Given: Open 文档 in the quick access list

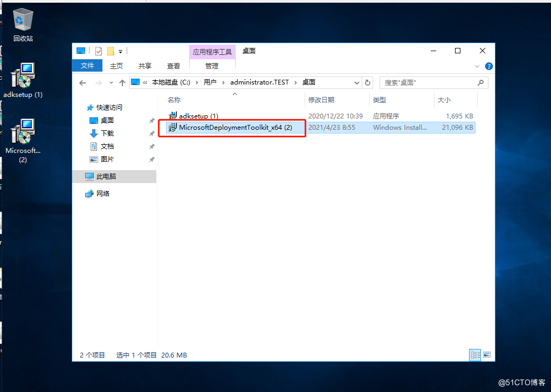Looking at the screenshot, I should coord(107,146).
